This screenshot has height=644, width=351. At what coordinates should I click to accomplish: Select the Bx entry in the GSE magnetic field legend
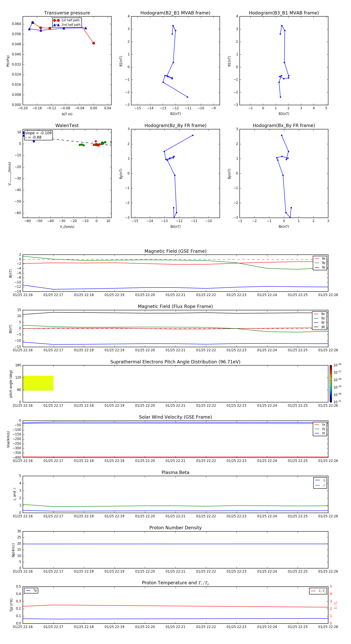[320, 259]
